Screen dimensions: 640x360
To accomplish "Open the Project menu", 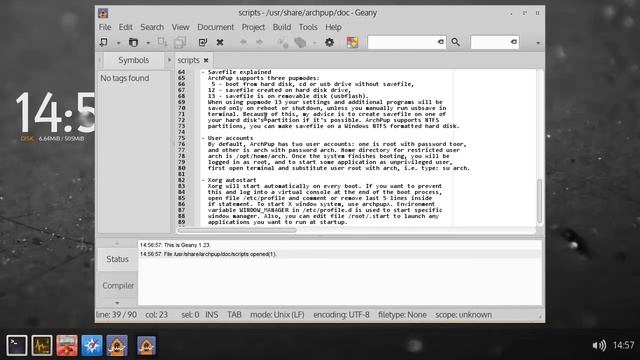I will coord(253,27).
